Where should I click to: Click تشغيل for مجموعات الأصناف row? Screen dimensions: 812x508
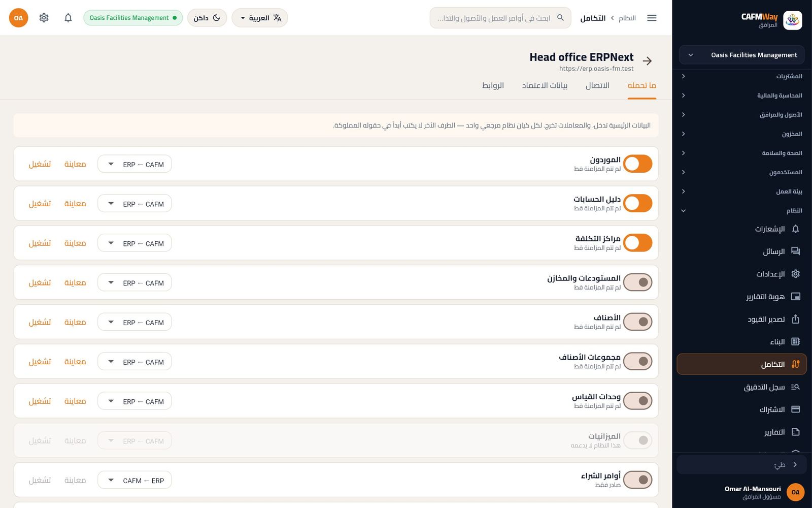tap(40, 362)
